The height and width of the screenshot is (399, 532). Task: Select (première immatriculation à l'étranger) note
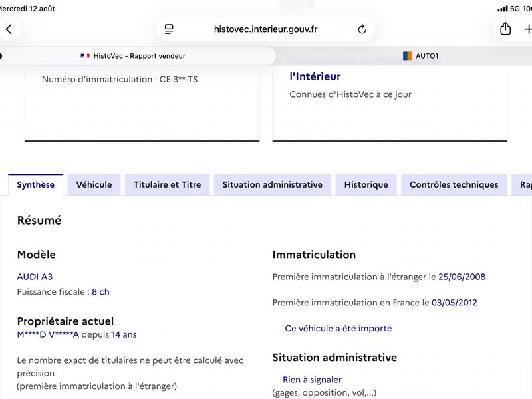97,386
